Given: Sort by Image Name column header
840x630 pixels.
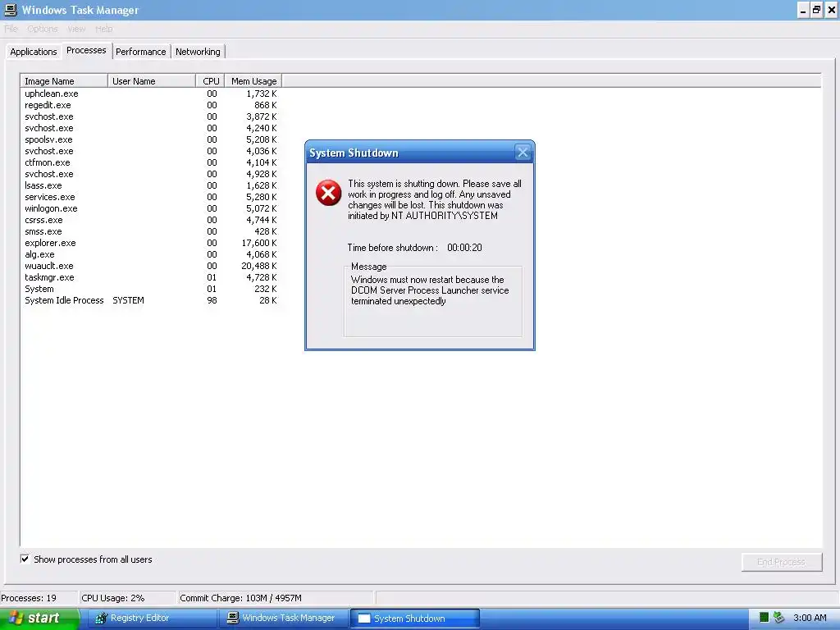Looking at the screenshot, I should pyautogui.click(x=64, y=81).
